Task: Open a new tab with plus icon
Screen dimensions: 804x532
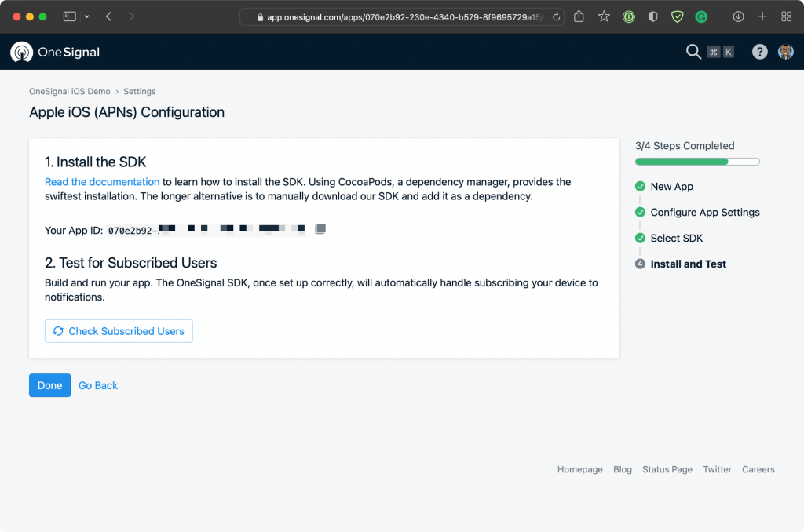Action: pyautogui.click(x=762, y=17)
